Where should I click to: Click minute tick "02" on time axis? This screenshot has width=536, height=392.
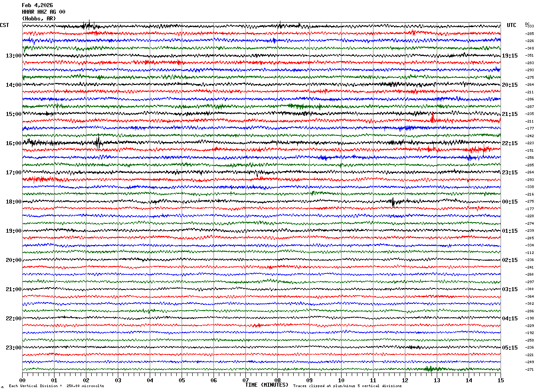point(86,380)
